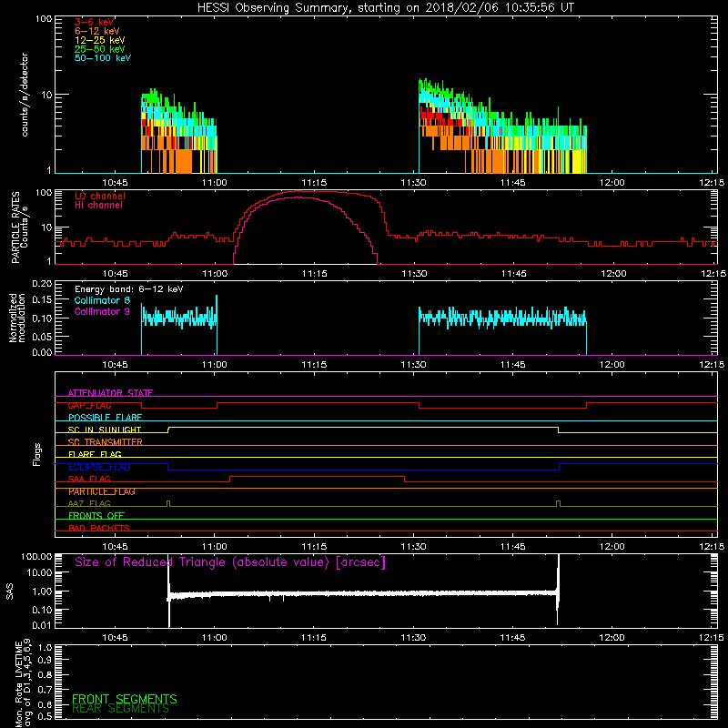Select the "0.01" tick label on SAS axis
This screenshot has height=728, width=728.
coord(42,625)
